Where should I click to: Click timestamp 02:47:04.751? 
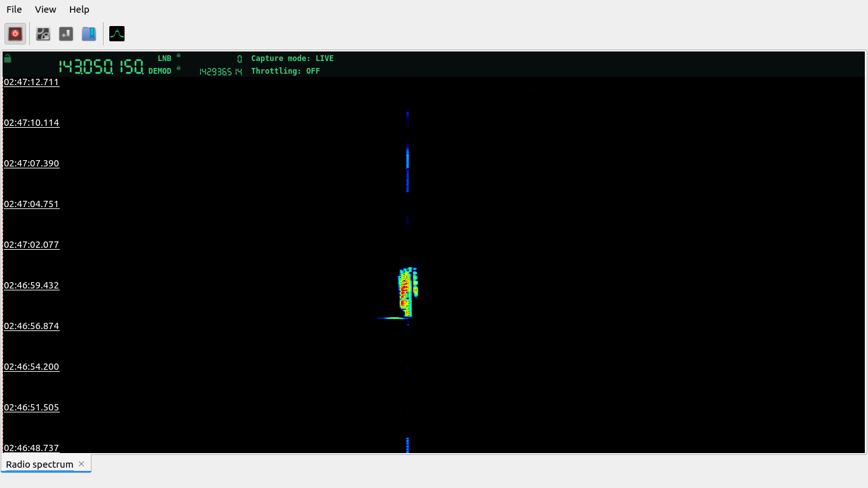click(31, 204)
